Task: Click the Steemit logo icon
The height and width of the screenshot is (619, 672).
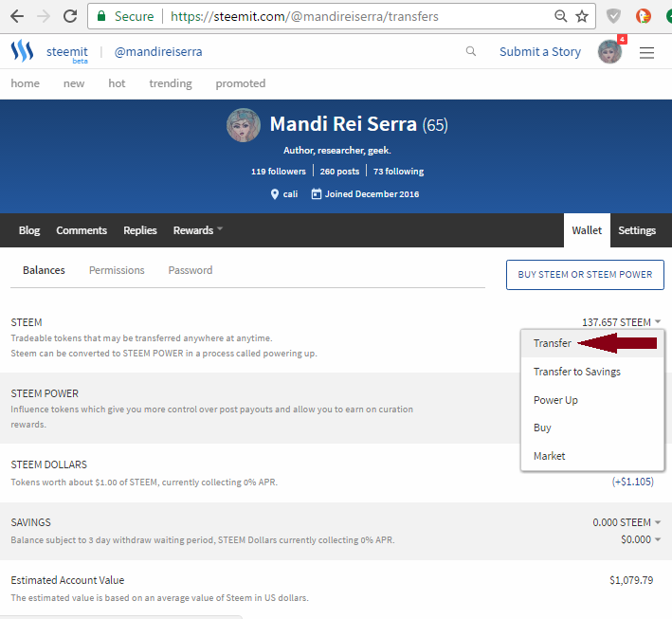Action: pos(23,51)
